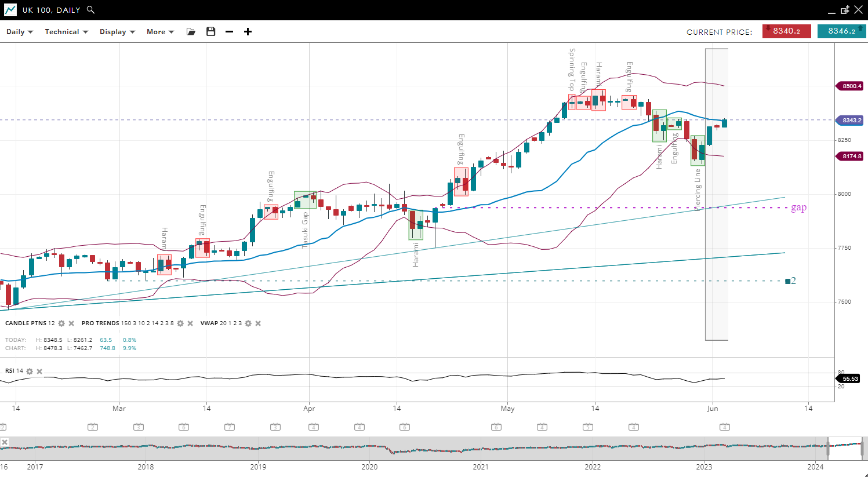Click the search magnifier beside UK 100, DAILY
Viewport: 868px width, 477px height.
(x=90, y=10)
